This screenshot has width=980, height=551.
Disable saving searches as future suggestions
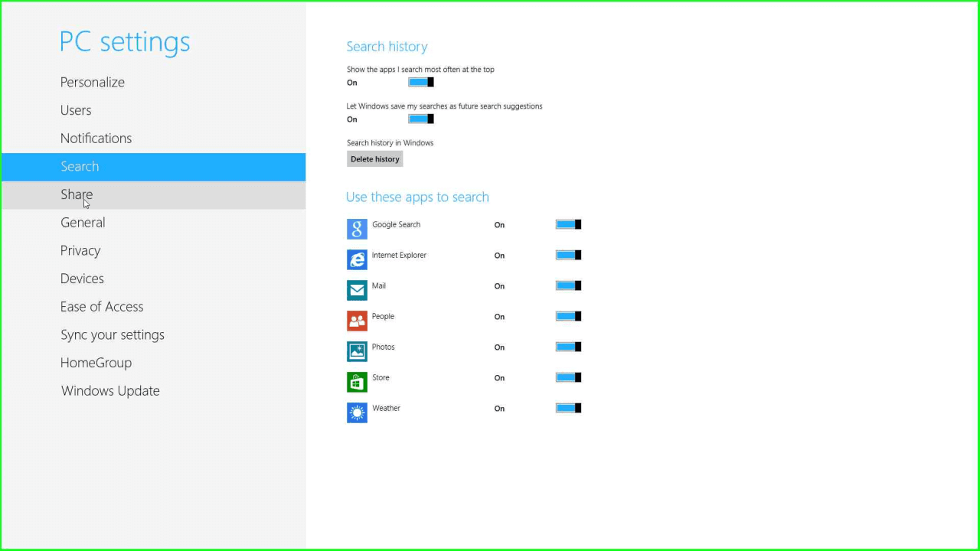(x=421, y=119)
